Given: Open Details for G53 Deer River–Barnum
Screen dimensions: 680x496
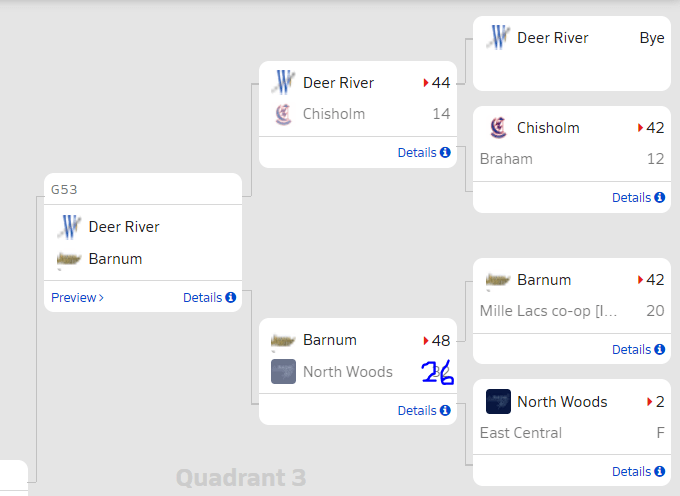Looking at the screenshot, I should tap(209, 297).
